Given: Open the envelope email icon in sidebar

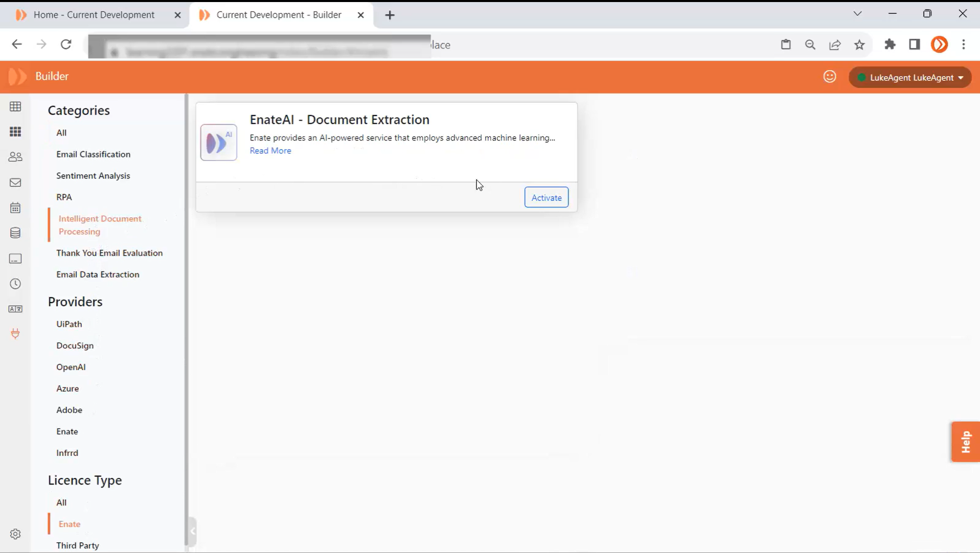Looking at the screenshot, I should click(15, 182).
